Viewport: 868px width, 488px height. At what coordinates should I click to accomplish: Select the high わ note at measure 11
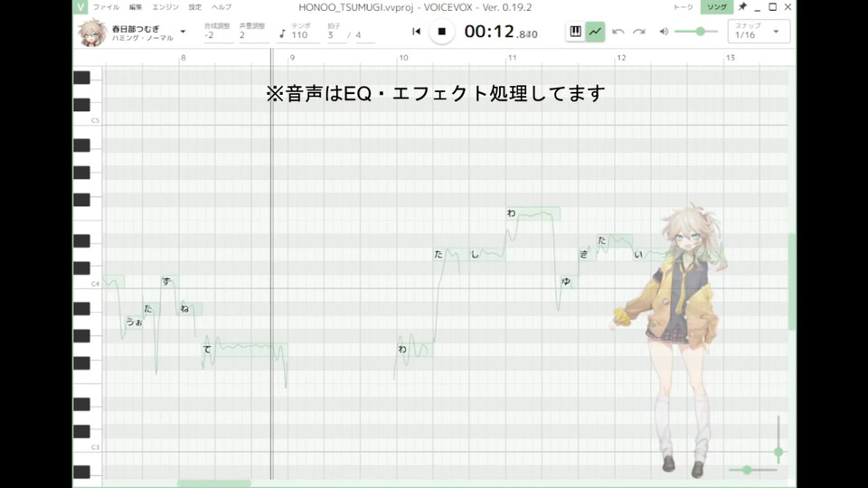[533, 213]
